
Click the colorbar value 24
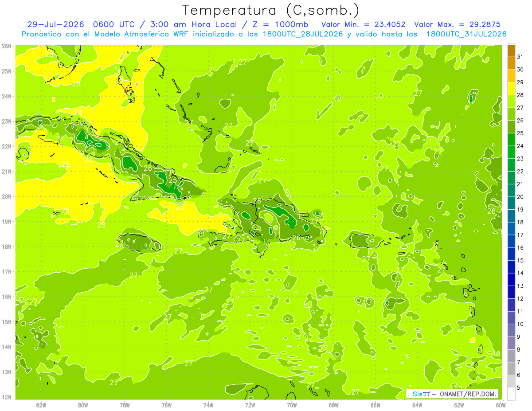[520, 146]
